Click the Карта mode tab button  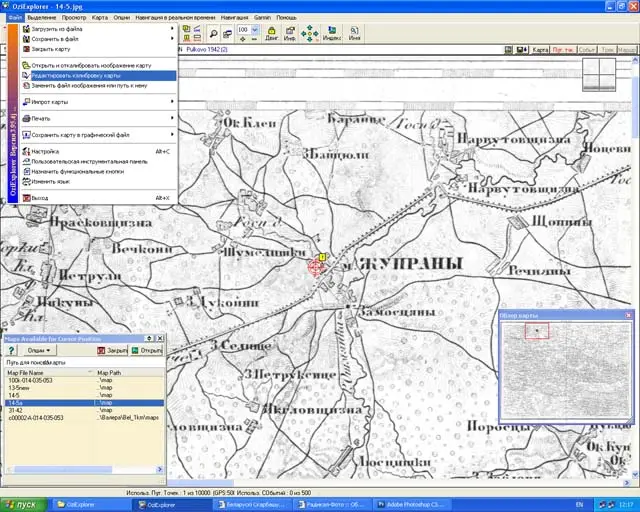click(540, 50)
